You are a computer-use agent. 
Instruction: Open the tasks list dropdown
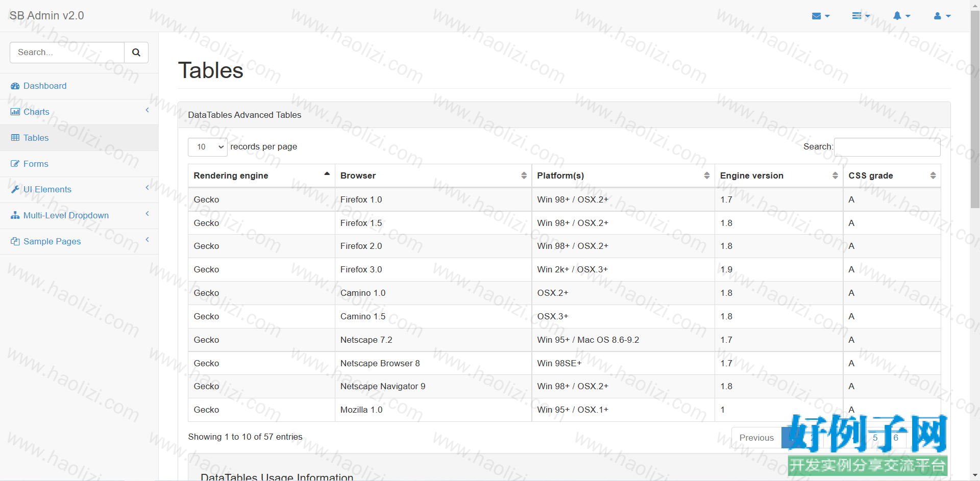tap(861, 16)
